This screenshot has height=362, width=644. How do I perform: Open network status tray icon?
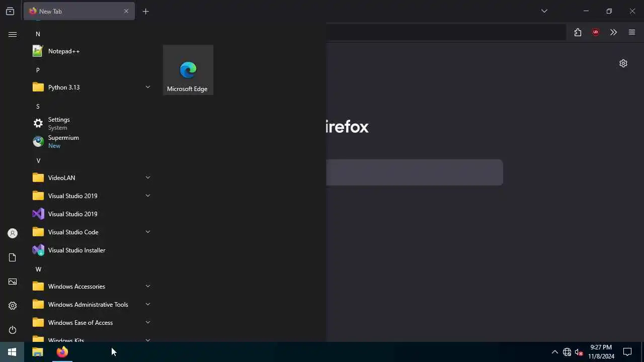(x=567, y=352)
